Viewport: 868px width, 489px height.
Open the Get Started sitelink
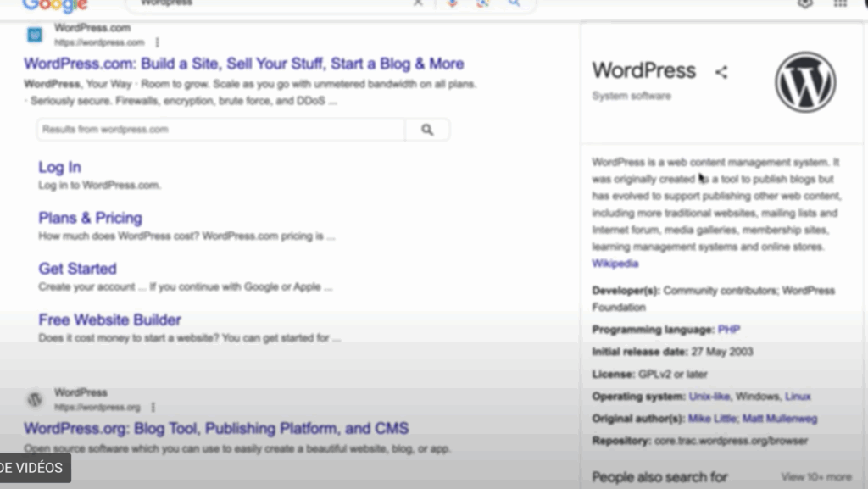tap(77, 269)
